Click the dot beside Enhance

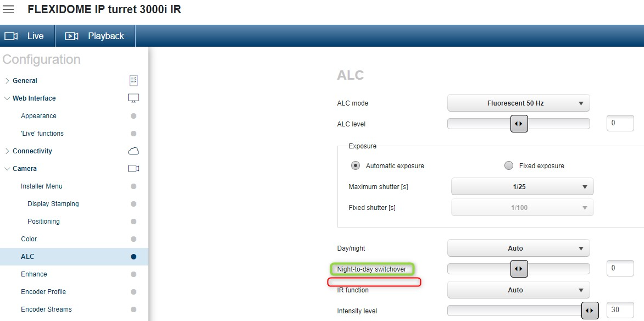pyautogui.click(x=134, y=274)
